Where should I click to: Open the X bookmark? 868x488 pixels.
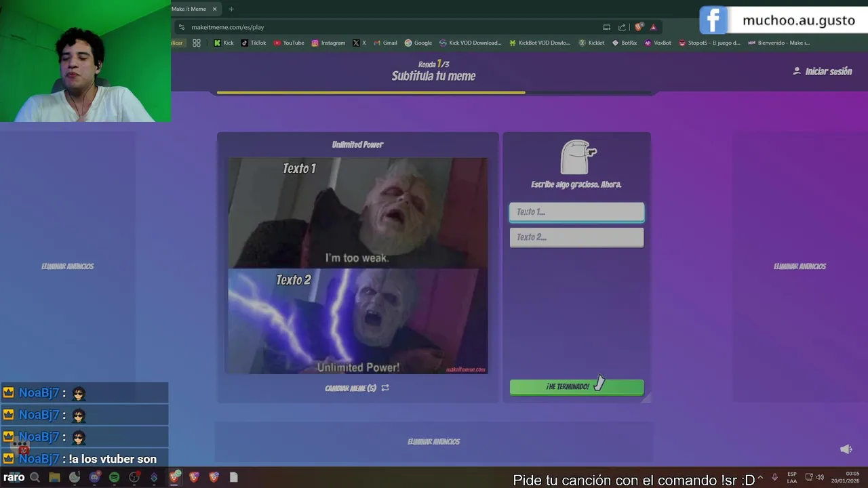359,43
